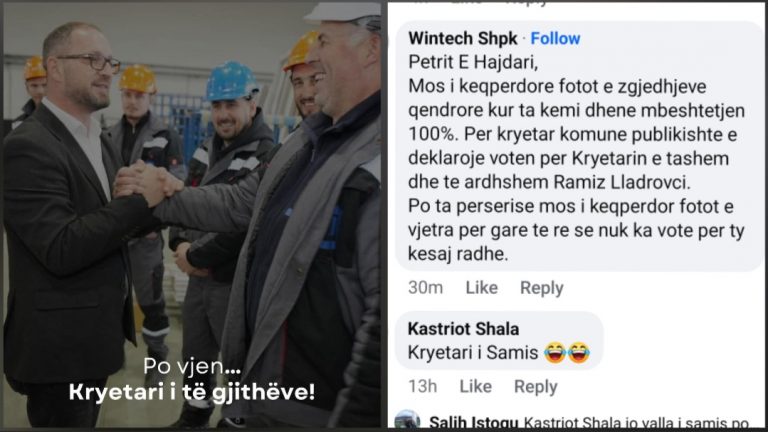Image resolution: width=768 pixels, height=432 pixels.
Task: Click the 13h timestamp under Kastriot comment
Action: [x=423, y=386]
